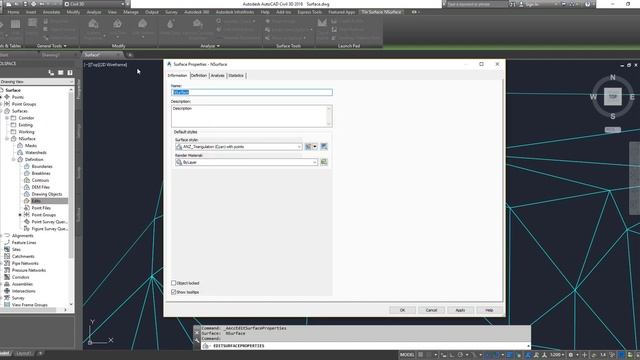640x360 pixels.
Task: Open the style edit options arrow
Action: (x=315, y=147)
